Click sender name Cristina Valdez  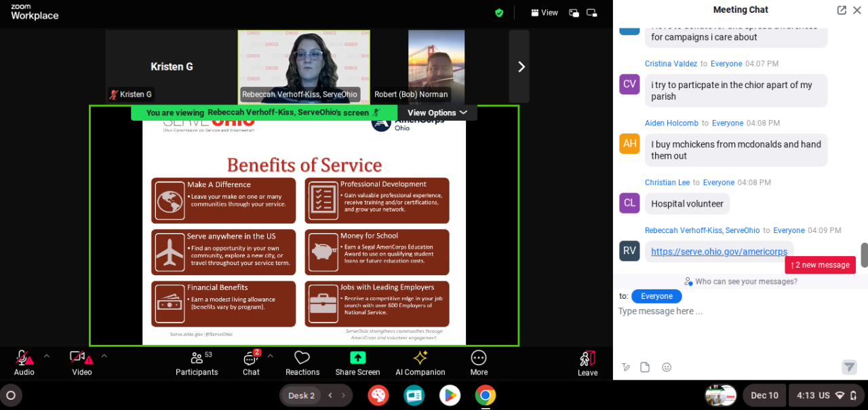click(x=671, y=64)
